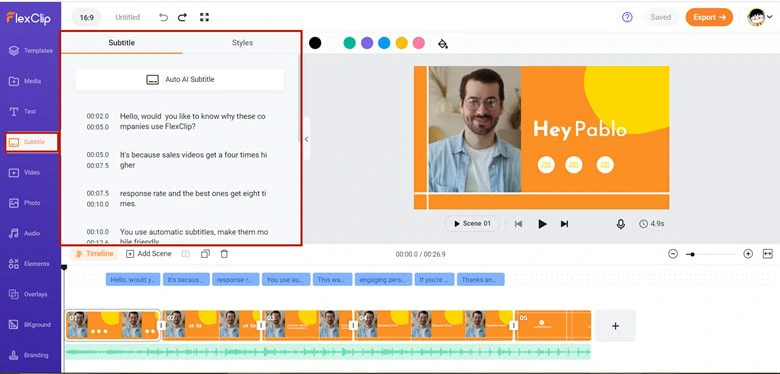Select 'Thanks an...' subtitle clip on timeline
Screen dimensions: 780x374
coord(481,280)
